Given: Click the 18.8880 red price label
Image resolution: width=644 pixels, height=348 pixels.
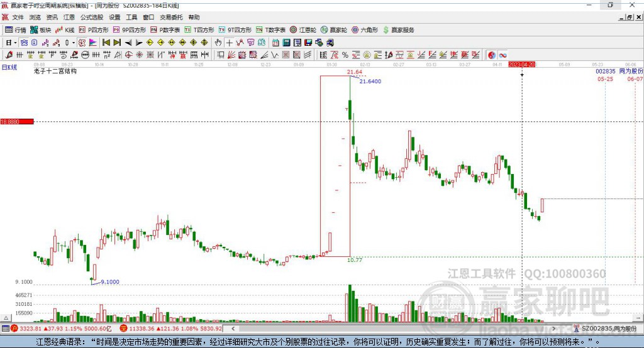Looking at the screenshot, I should 17,121.
